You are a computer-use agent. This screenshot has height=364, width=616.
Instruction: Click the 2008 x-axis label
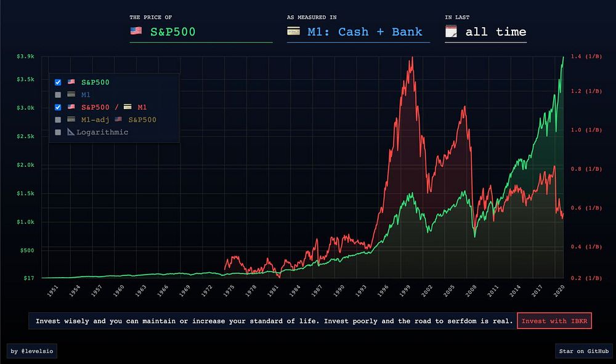(x=471, y=291)
